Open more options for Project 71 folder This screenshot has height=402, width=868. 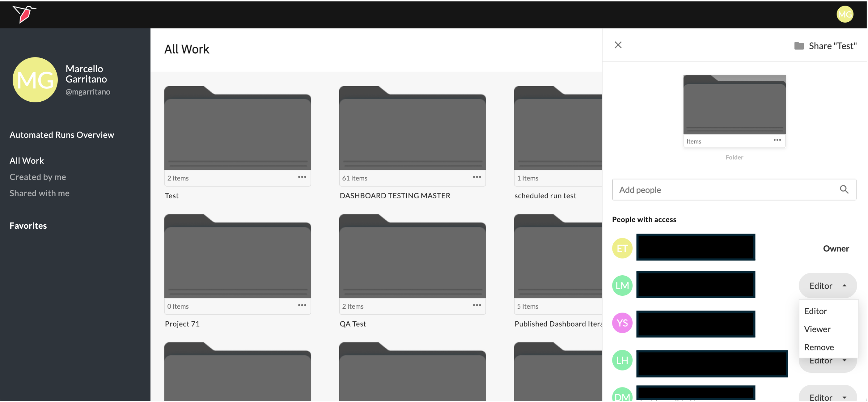point(302,305)
